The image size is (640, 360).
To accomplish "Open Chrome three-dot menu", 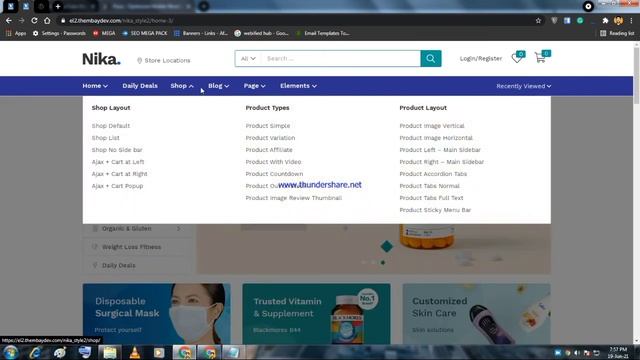I will click(x=631, y=20).
